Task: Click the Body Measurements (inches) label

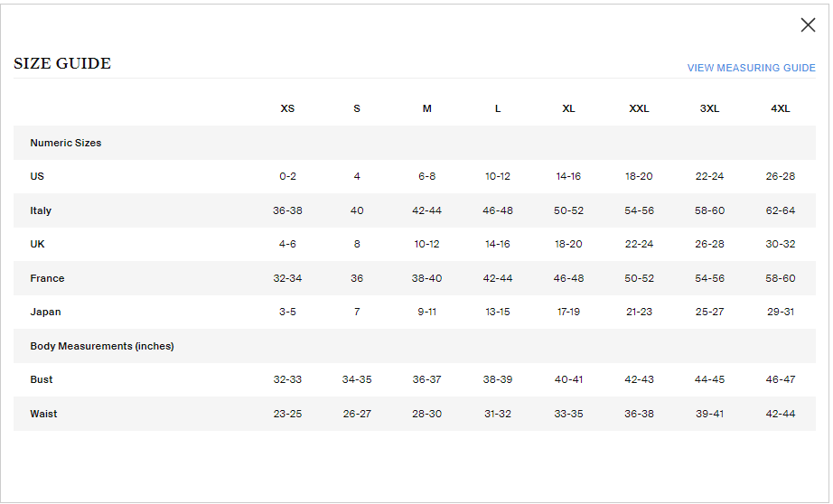Action: point(102,346)
